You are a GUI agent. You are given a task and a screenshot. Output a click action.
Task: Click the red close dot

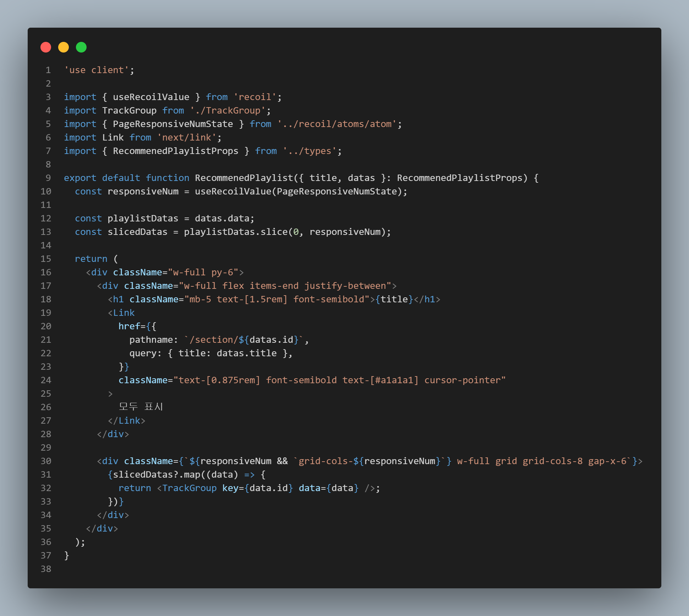point(46,47)
